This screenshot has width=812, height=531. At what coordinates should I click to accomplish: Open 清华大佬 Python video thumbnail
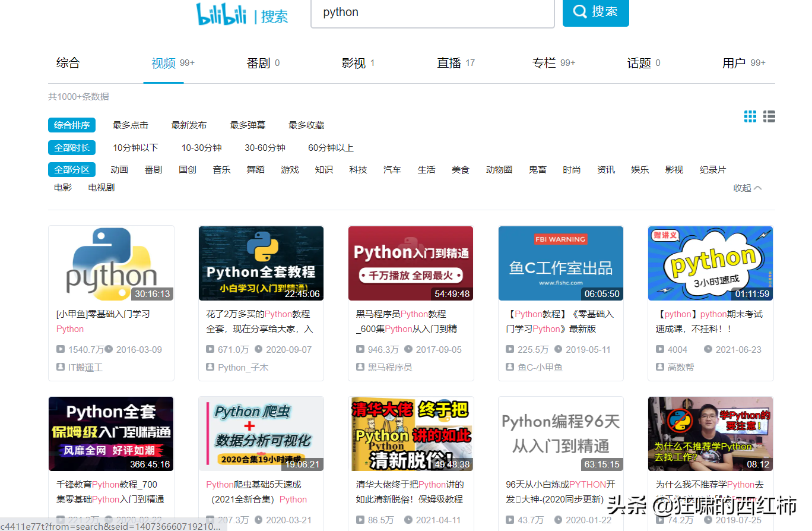point(411,434)
